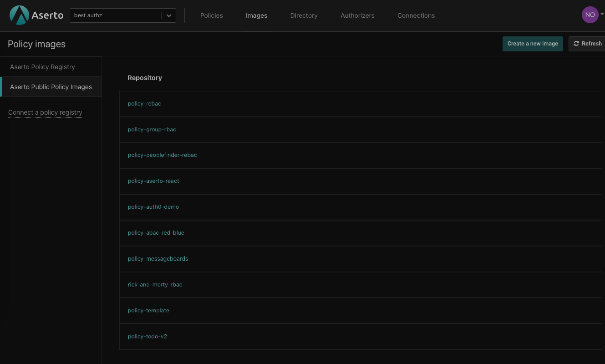The width and height of the screenshot is (605, 364).
Task: Click Create a new image button
Action: point(532,43)
